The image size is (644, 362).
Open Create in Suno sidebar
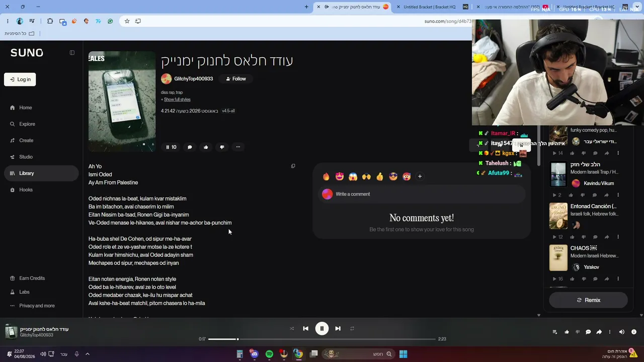click(41, 141)
